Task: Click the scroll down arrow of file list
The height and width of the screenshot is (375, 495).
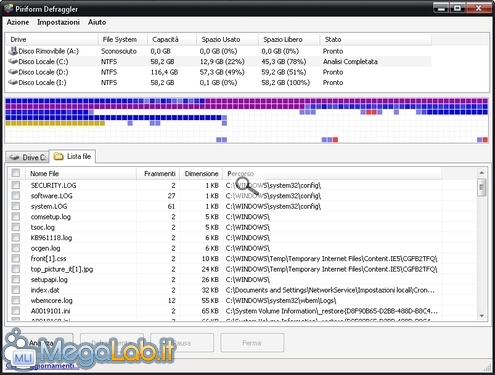Action: [x=482, y=316]
